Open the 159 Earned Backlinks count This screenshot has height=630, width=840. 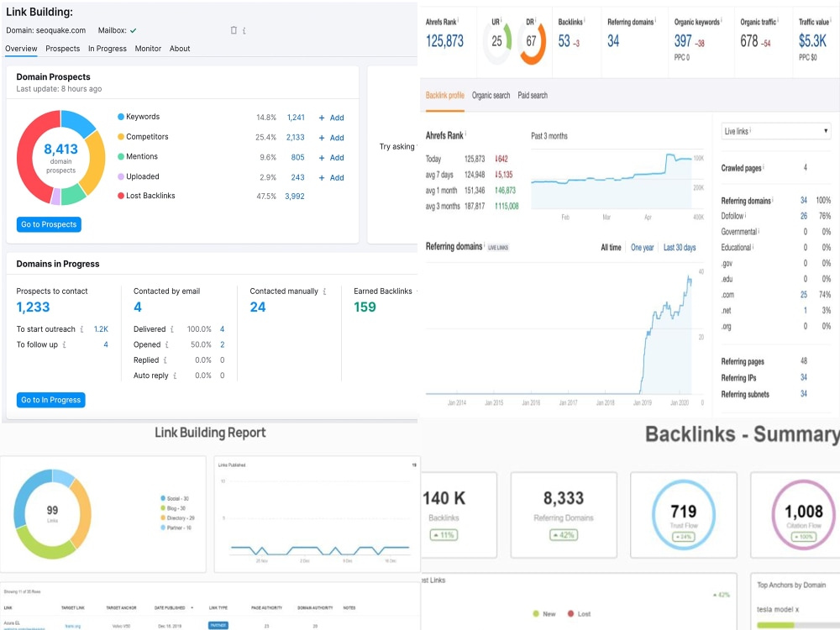(365, 307)
